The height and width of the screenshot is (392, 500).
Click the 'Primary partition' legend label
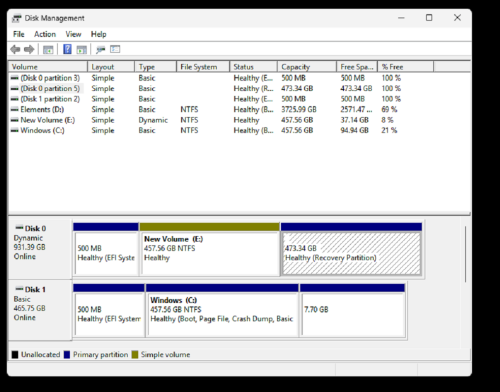coord(100,355)
